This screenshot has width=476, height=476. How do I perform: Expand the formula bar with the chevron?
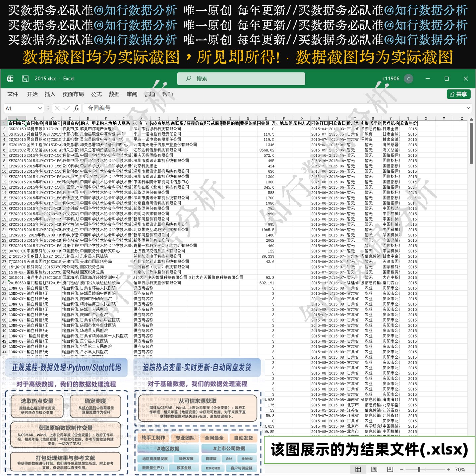468,108
